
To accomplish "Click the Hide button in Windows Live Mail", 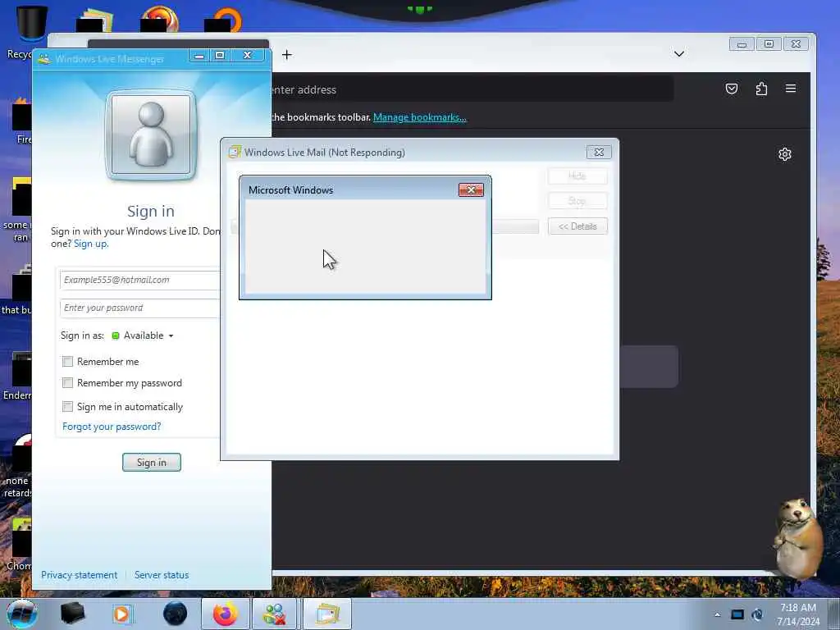I will coord(577,176).
